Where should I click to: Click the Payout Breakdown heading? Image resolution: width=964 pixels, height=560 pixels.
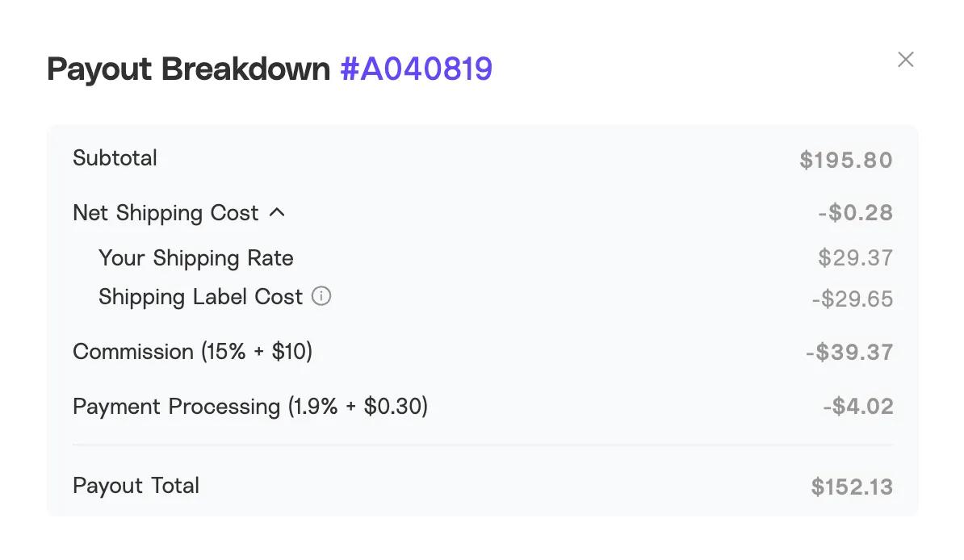click(x=187, y=69)
